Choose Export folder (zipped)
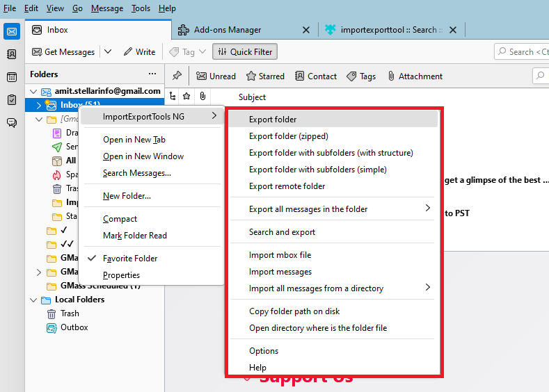Viewport: 549px width, 392px height. (333, 136)
